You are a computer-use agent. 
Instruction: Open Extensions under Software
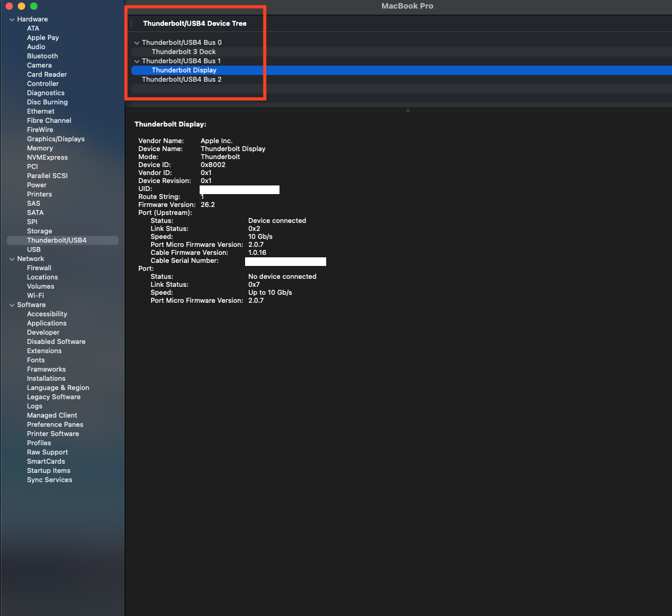pos(44,351)
